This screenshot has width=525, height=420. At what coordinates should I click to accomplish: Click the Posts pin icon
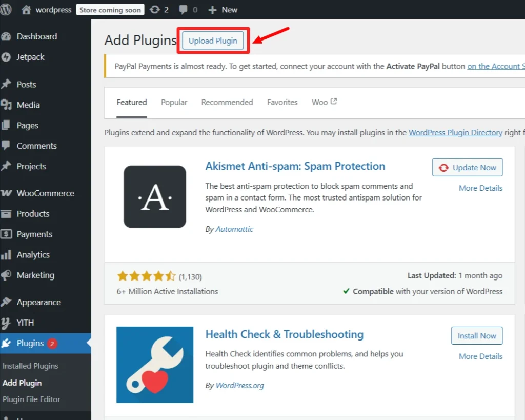tap(6, 84)
